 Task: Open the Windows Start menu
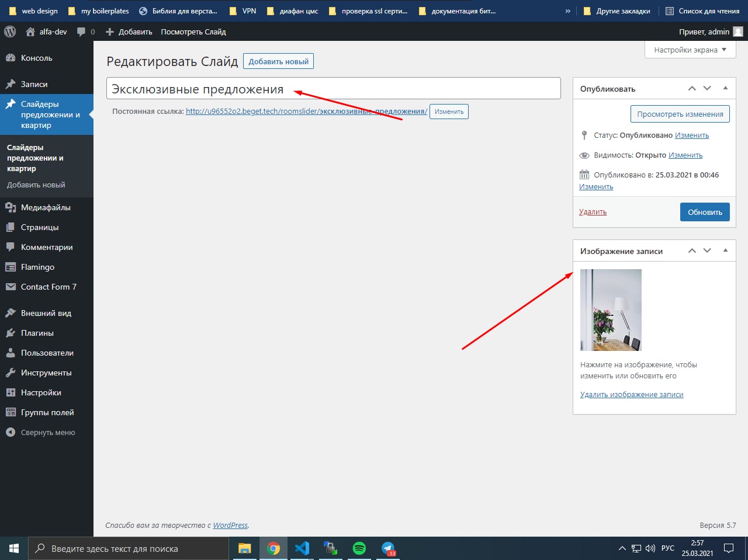[x=14, y=548]
